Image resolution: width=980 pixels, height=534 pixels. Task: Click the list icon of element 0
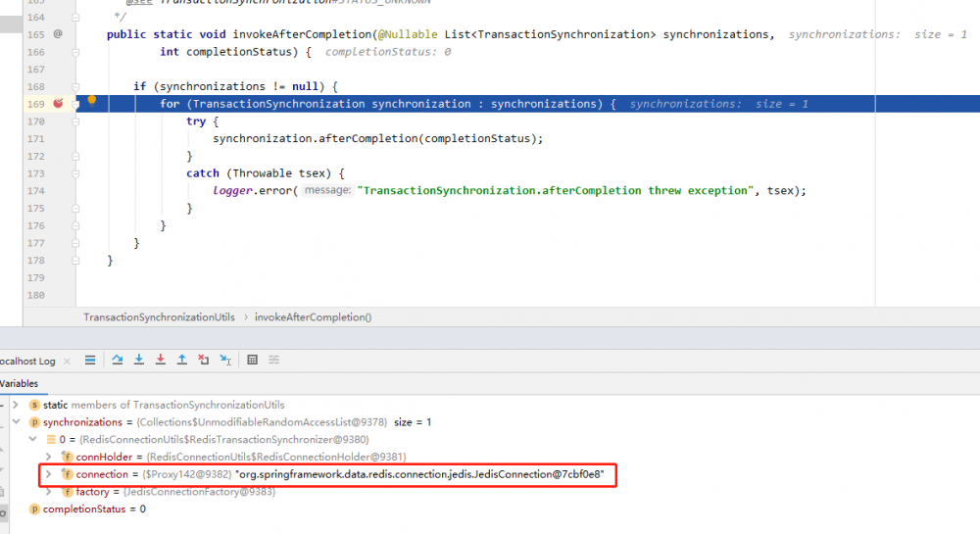51,440
